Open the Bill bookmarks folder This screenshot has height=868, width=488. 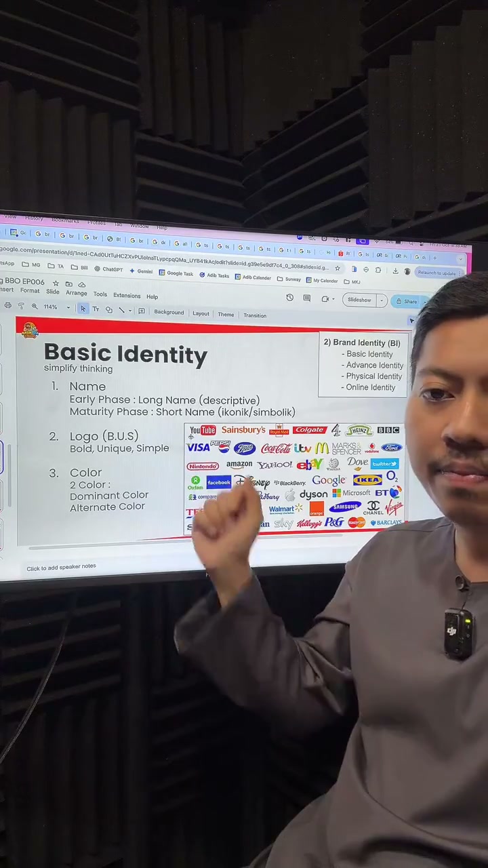tap(79, 267)
